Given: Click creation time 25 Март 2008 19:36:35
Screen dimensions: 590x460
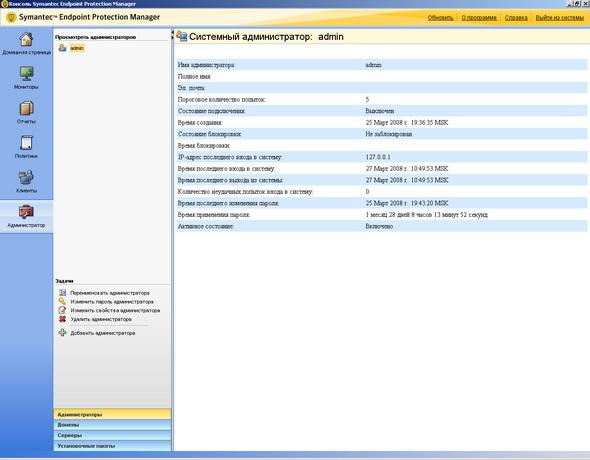Looking at the screenshot, I should tap(407, 123).
